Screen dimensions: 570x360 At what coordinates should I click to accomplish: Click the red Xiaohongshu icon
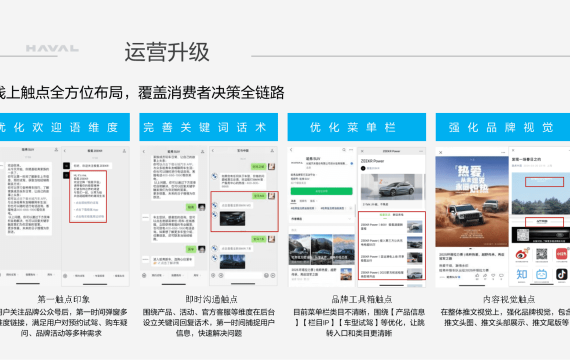pyautogui.click(x=562, y=254)
